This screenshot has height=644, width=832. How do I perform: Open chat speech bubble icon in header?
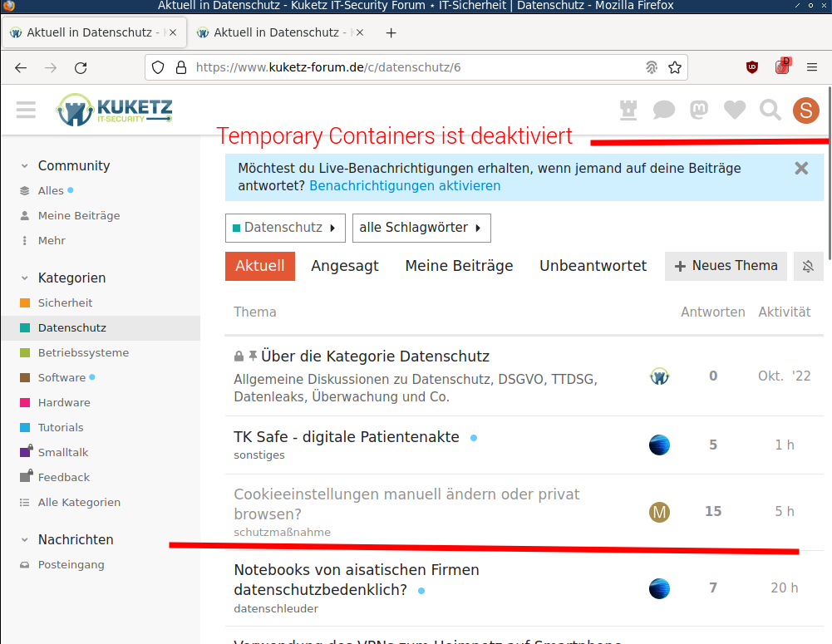click(664, 111)
